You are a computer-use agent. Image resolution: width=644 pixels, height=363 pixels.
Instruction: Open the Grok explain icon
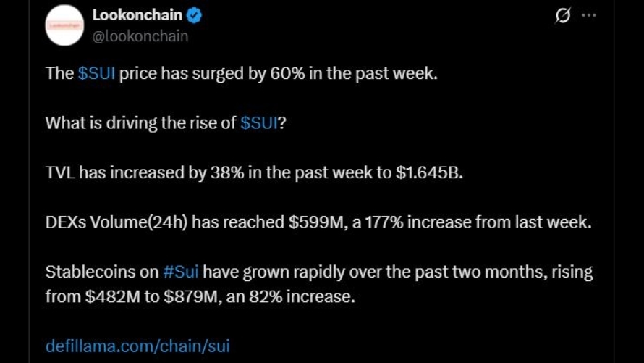tap(562, 15)
